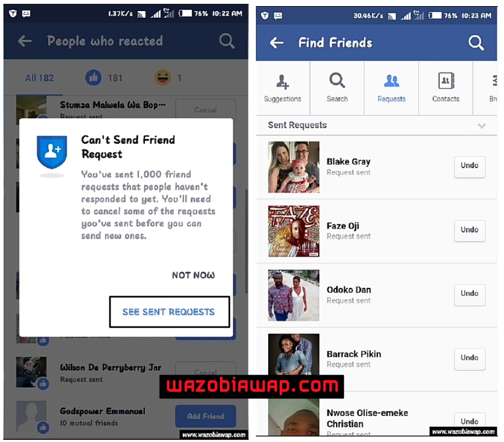Tap the back arrow beside Find Friends
The image size is (504, 442).
click(276, 43)
